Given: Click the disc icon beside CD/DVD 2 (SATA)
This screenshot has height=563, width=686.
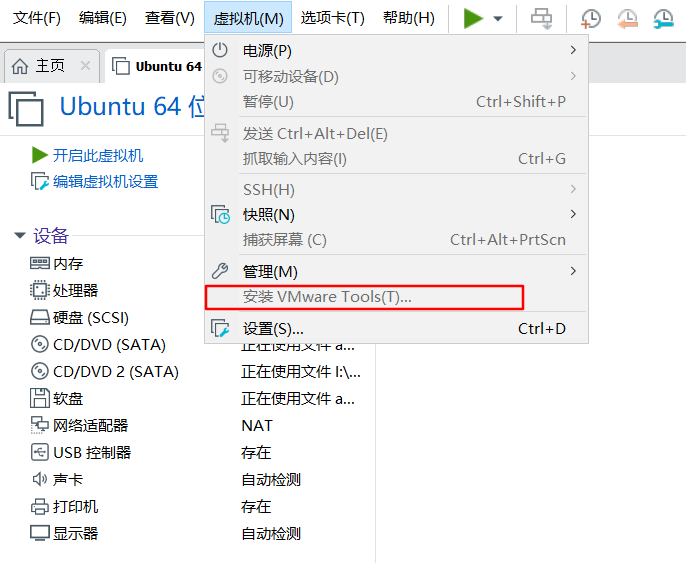Looking at the screenshot, I should pyautogui.click(x=39, y=371).
